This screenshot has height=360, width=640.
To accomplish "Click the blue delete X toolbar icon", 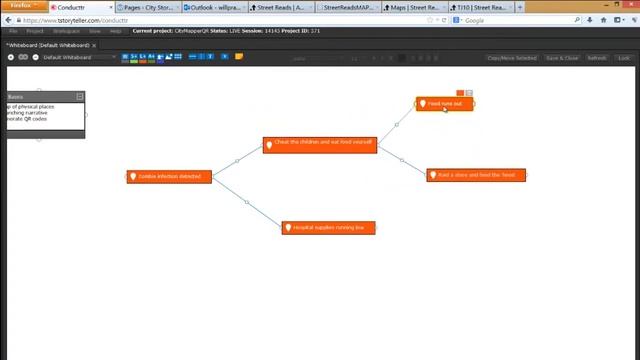I will [x=224, y=57].
